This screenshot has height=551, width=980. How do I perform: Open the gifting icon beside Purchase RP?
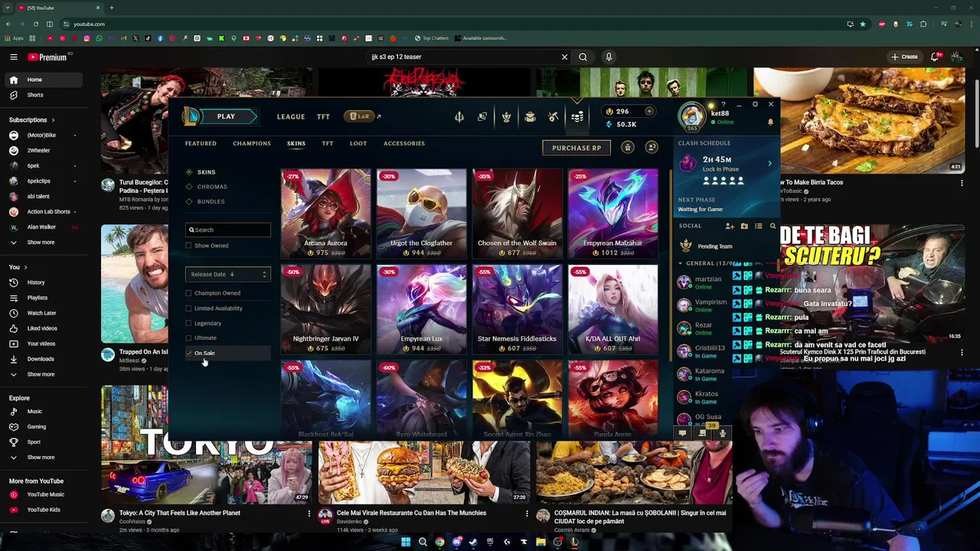point(627,148)
